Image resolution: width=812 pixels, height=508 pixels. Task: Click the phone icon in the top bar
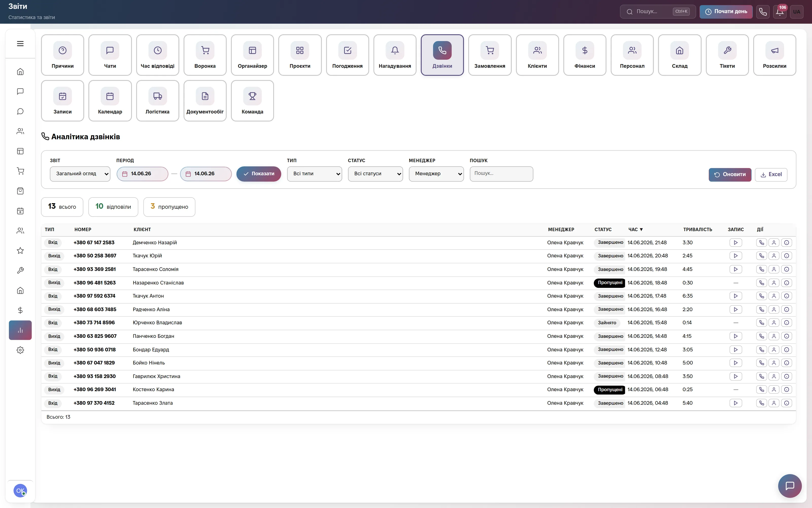(x=763, y=12)
